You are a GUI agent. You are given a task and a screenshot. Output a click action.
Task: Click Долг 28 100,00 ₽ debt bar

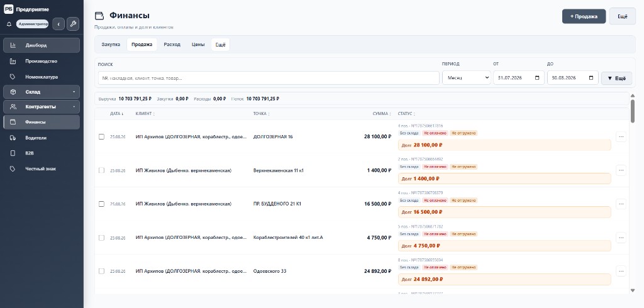504,145
